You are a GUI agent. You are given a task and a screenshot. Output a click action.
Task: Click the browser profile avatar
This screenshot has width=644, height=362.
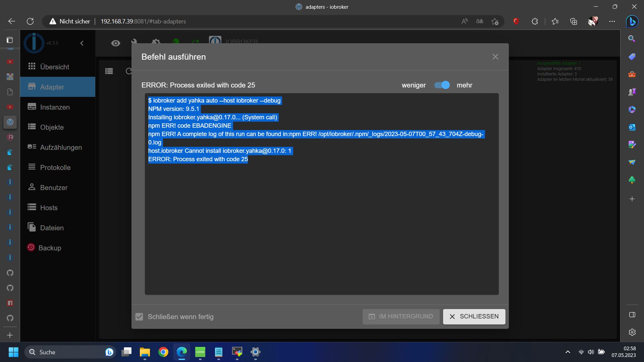pyautogui.click(x=593, y=21)
